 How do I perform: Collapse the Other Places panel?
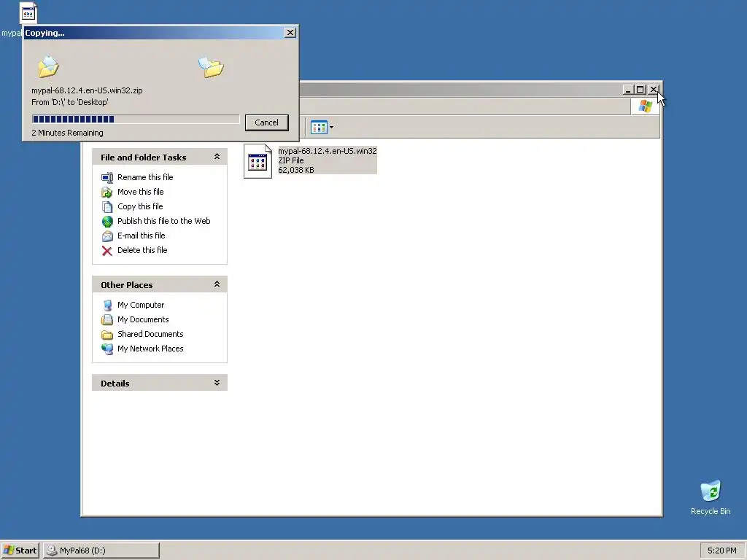pos(217,284)
